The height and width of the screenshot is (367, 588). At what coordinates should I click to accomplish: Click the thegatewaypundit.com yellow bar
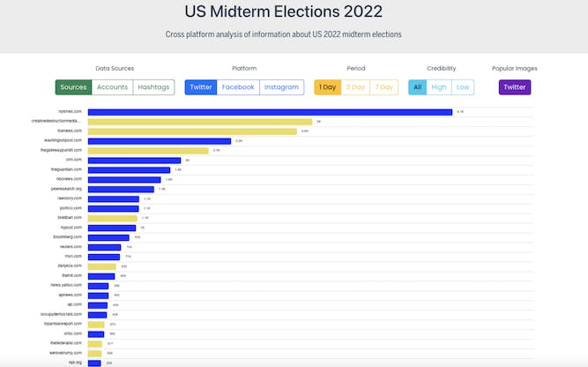pos(148,151)
